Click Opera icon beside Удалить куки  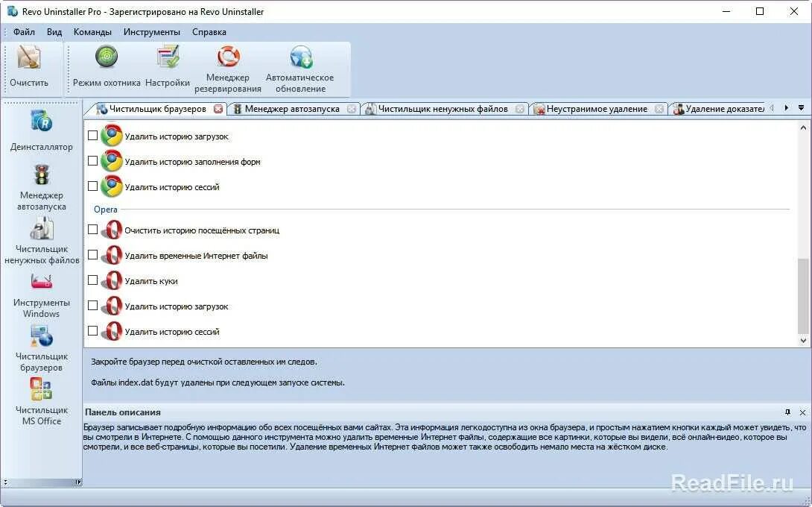coord(111,280)
